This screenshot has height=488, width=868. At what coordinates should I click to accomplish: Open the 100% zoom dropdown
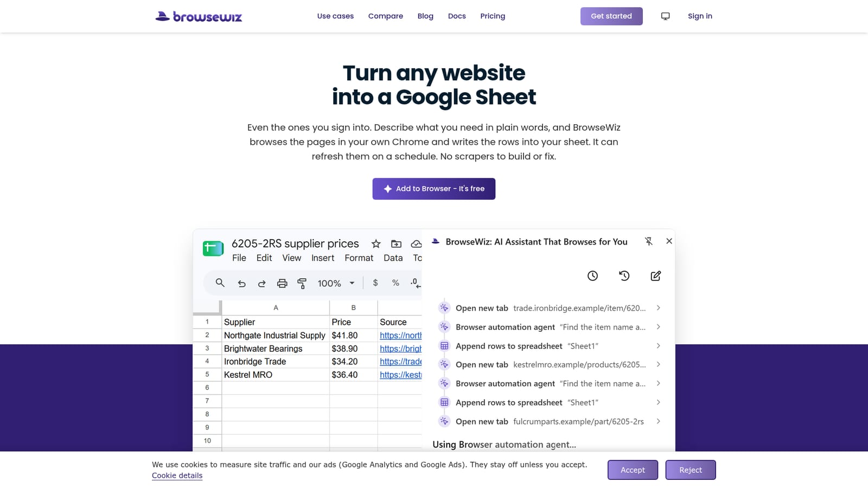336,284
